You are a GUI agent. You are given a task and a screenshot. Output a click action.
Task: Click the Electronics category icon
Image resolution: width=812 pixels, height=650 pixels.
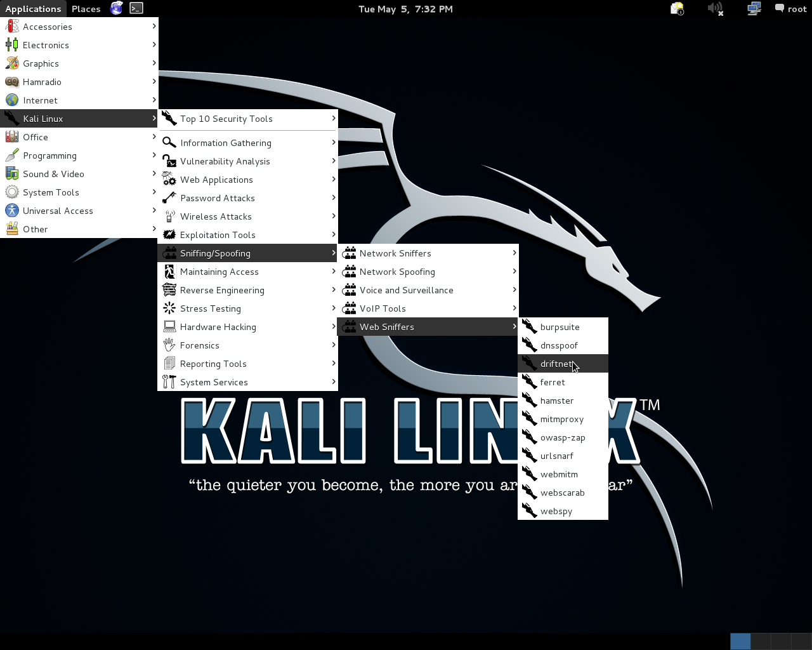[x=12, y=45]
